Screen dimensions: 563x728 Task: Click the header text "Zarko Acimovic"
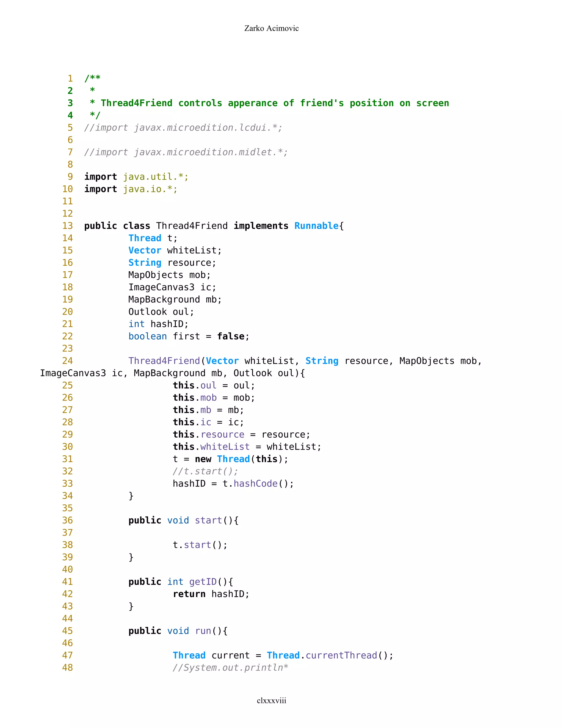[x=272, y=28]
